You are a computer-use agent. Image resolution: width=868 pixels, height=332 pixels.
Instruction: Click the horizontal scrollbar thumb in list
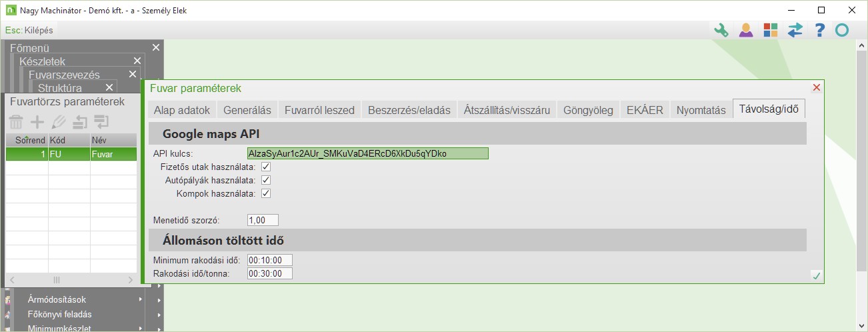[x=57, y=280]
